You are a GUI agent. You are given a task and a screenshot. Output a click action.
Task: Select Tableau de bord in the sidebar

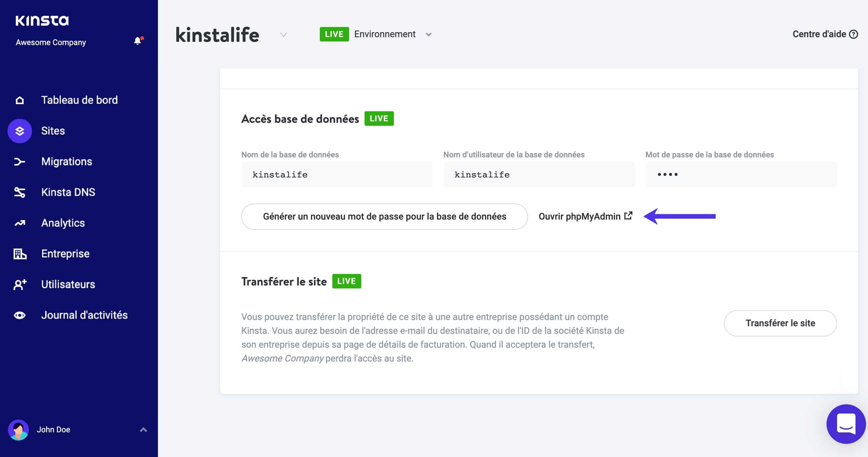pos(79,100)
